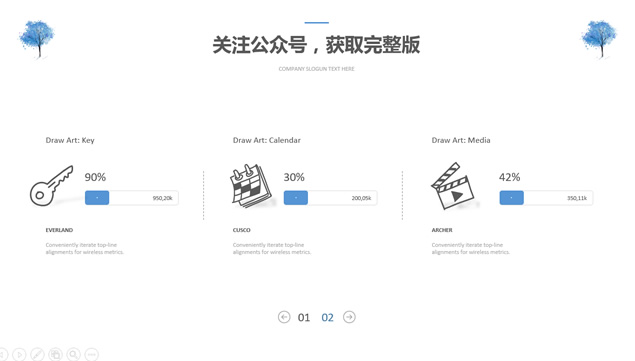Image resolution: width=635 pixels, height=361 pixels.
Task: Click the blue progress bar under 90%
Action: coord(97,198)
